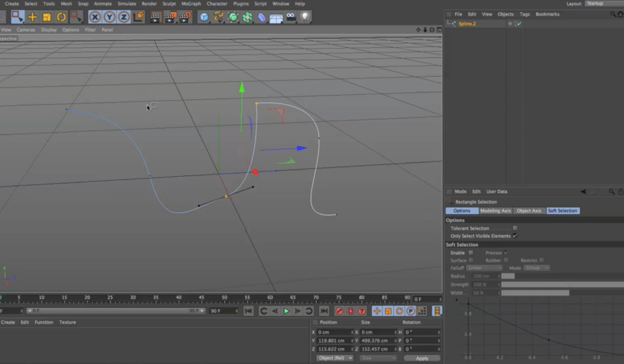Step to next frame
This screenshot has height=364, width=624.
pyautogui.click(x=297, y=311)
